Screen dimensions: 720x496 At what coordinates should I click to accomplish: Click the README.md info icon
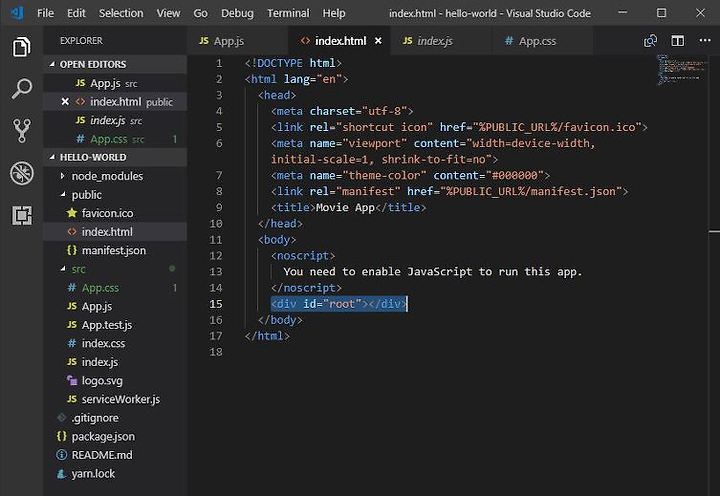[x=61, y=455]
